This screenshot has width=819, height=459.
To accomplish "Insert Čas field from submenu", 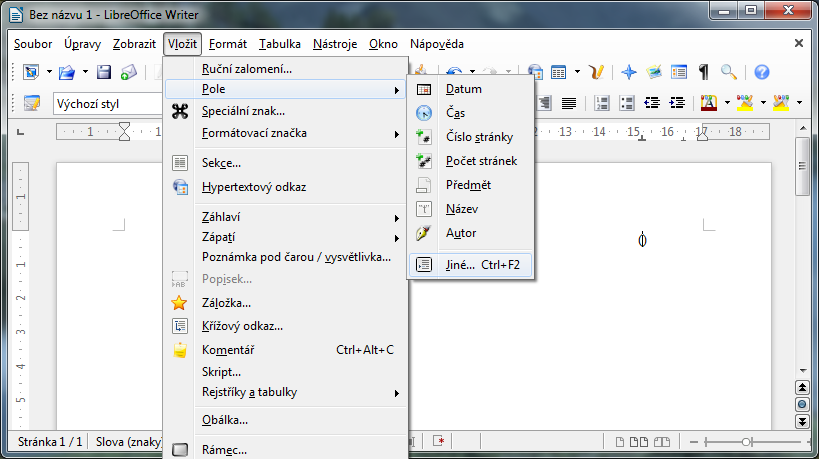I will (x=471, y=113).
